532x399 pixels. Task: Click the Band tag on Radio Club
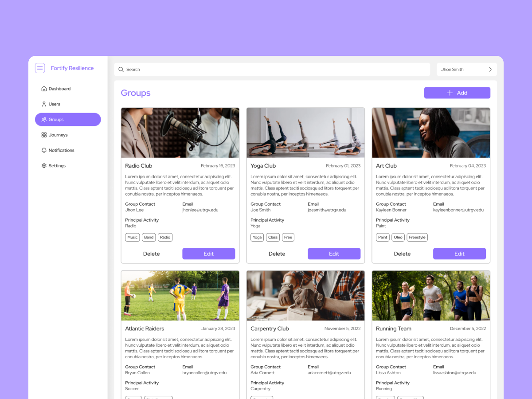click(x=149, y=237)
